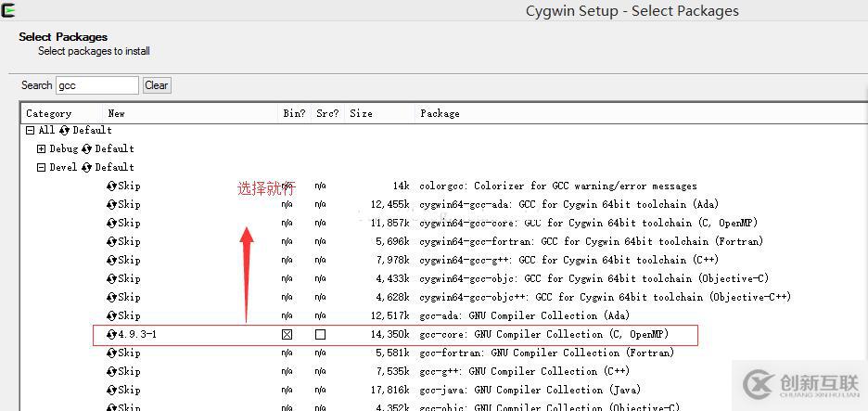Screen dimensions: 868x411
Task: Click the Cygwin logo in title bar
Action: [8, 9]
